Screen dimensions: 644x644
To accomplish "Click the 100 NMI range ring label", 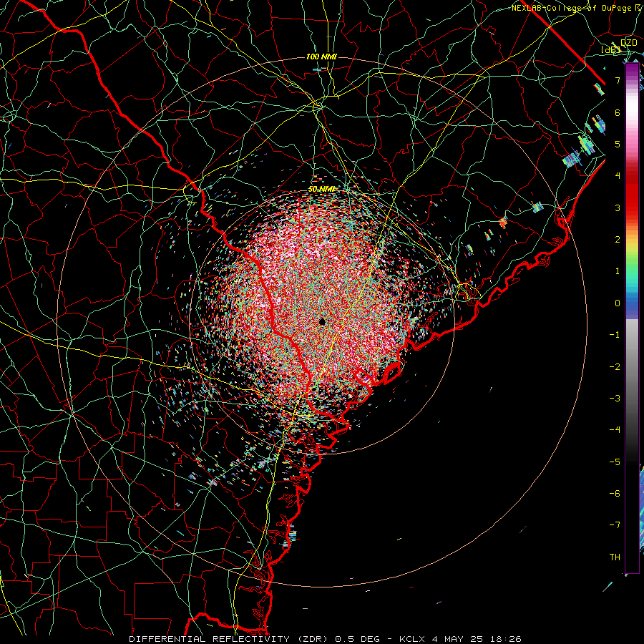I will pyautogui.click(x=321, y=57).
